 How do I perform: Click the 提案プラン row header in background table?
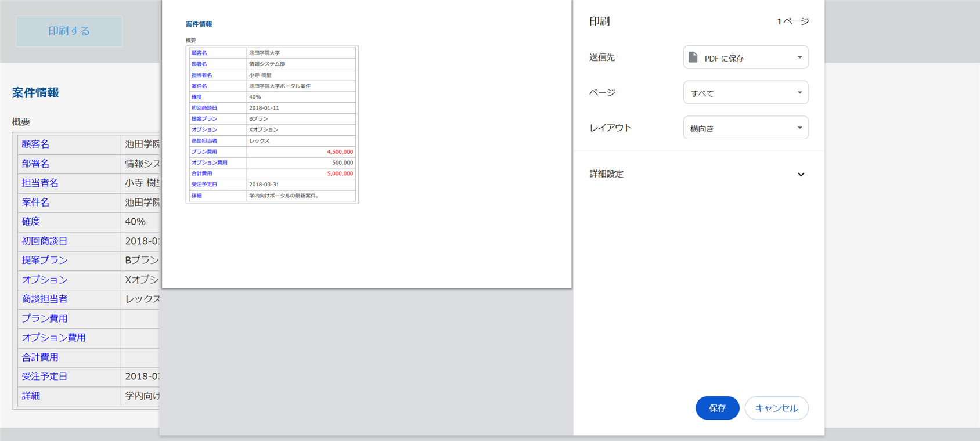45,261
